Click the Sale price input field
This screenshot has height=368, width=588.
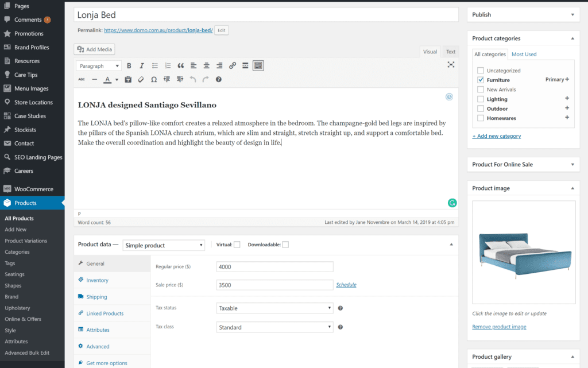(274, 285)
